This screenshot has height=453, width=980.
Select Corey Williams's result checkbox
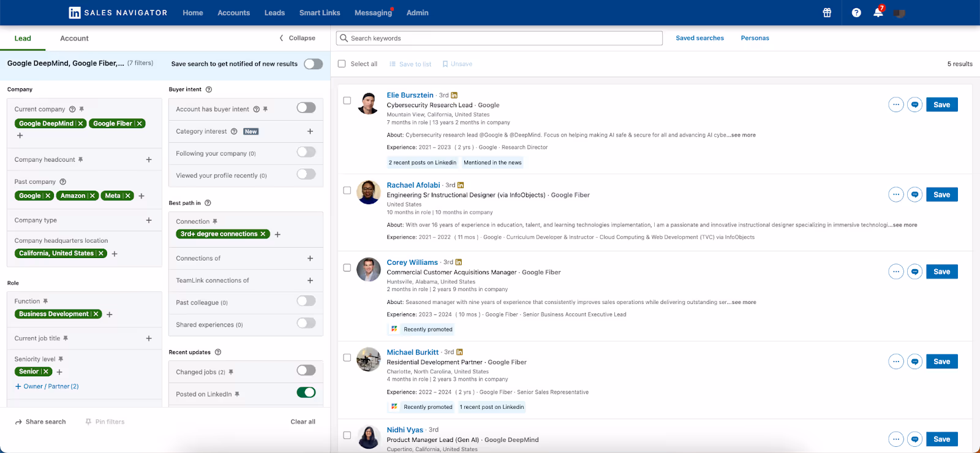347,268
